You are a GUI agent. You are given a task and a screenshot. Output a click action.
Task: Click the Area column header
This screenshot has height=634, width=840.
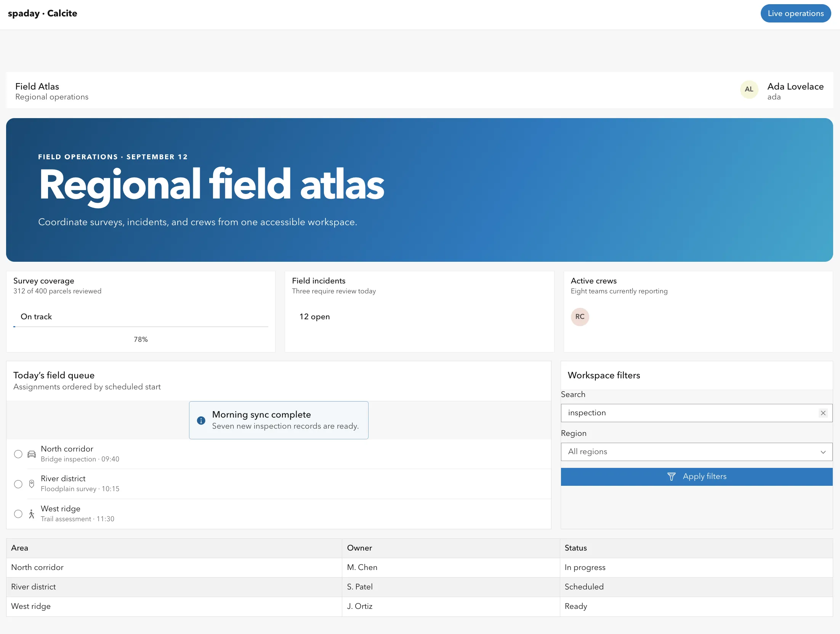pos(174,548)
